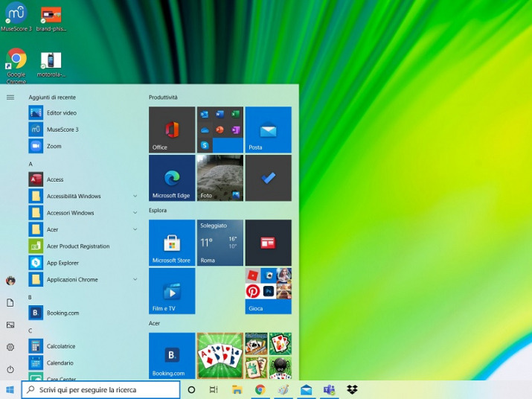Screen dimensions: 532x399
Task: Open the Office tile
Action: point(172,130)
